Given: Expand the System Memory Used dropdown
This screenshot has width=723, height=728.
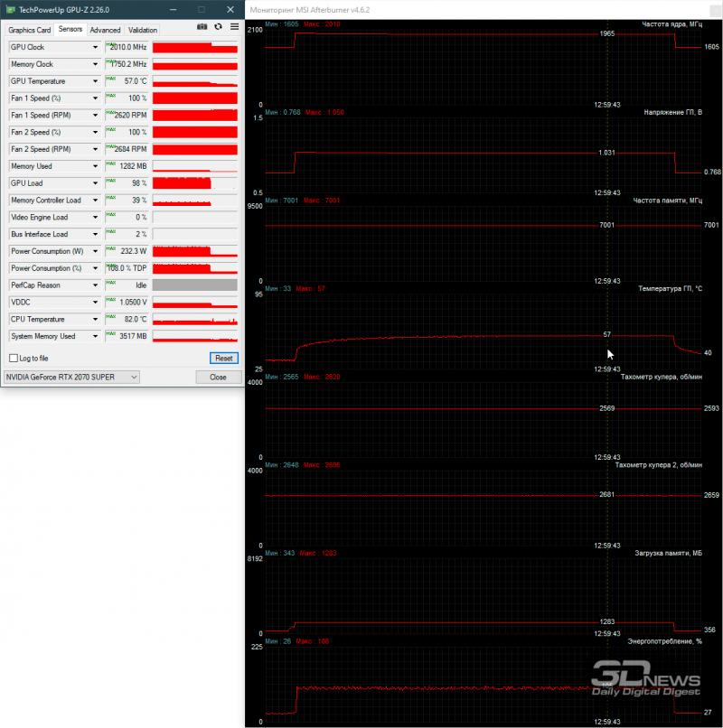Looking at the screenshot, I should tap(95, 336).
